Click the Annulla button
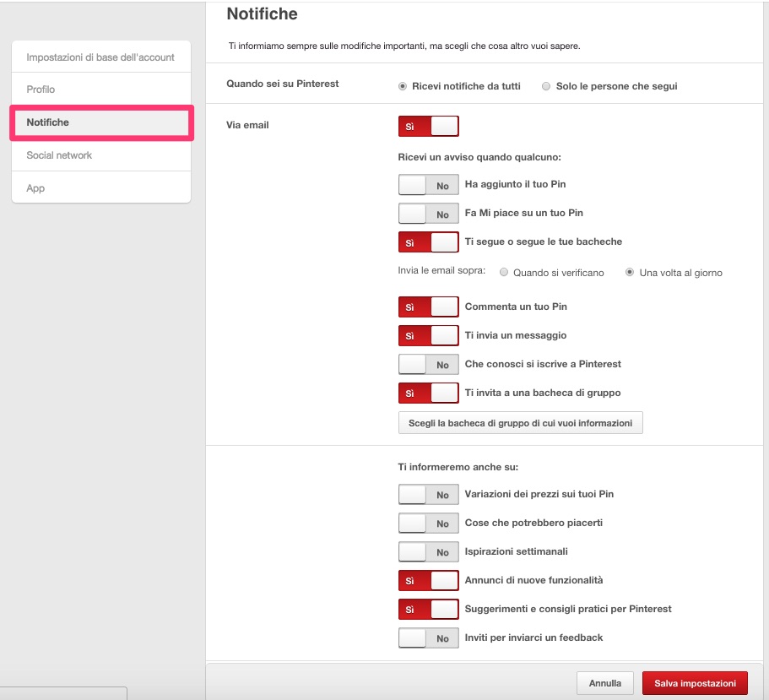Image resolution: width=769 pixels, height=700 pixels. tap(604, 683)
